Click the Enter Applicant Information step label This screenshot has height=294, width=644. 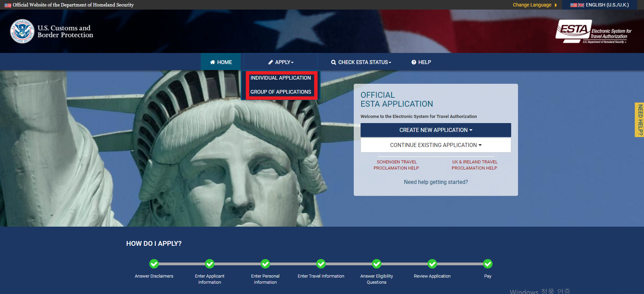tap(210, 279)
